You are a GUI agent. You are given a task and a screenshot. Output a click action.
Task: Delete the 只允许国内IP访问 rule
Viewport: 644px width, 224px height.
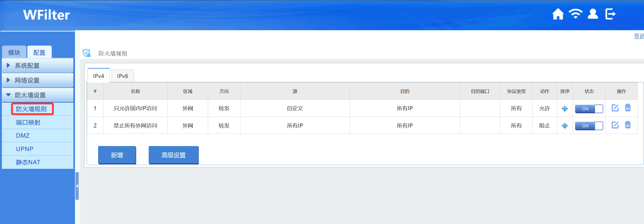pyautogui.click(x=628, y=108)
